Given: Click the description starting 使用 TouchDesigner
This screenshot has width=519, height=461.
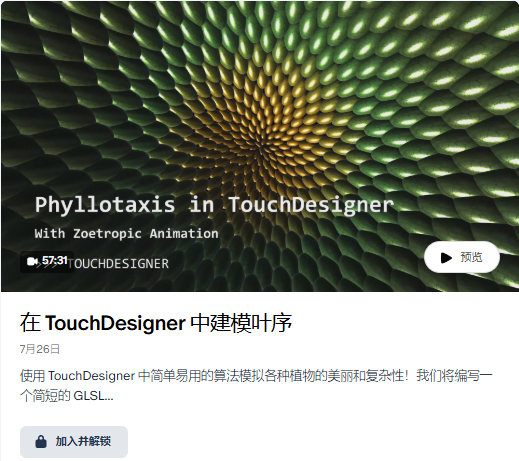Looking at the screenshot, I should pos(256,386).
